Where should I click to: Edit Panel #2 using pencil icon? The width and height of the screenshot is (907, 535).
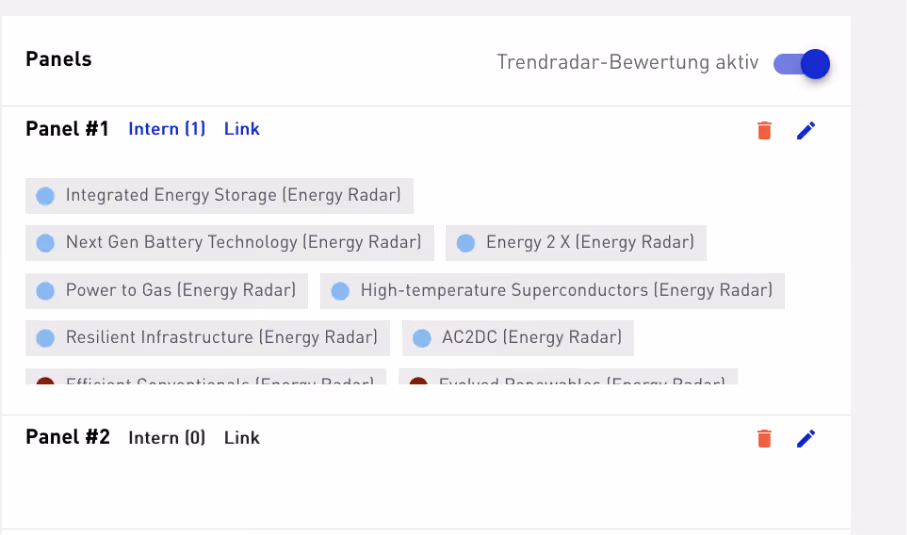806,438
